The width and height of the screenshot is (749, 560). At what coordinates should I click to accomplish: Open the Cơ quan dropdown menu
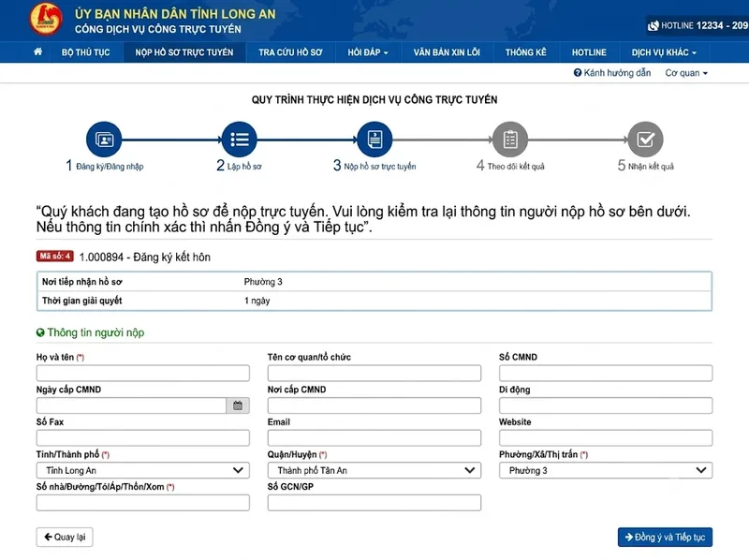686,73
